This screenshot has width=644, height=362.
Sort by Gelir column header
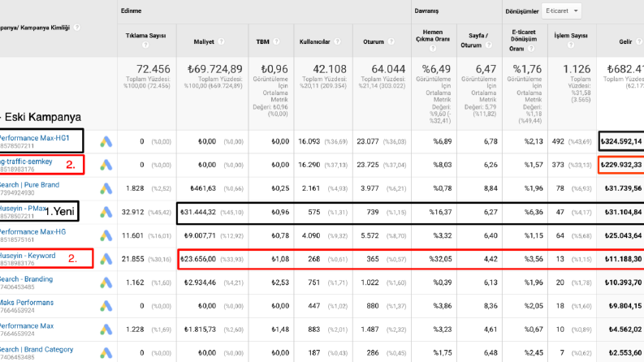pyautogui.click(x=625, y=41)
